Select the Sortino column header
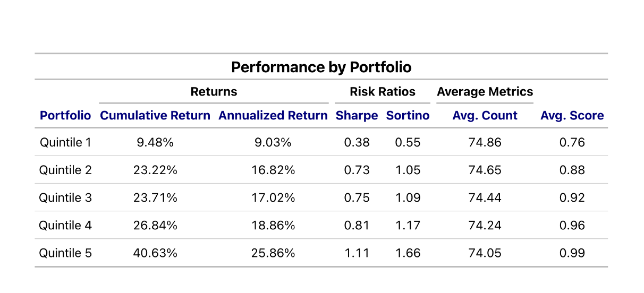 coord(408,116)
